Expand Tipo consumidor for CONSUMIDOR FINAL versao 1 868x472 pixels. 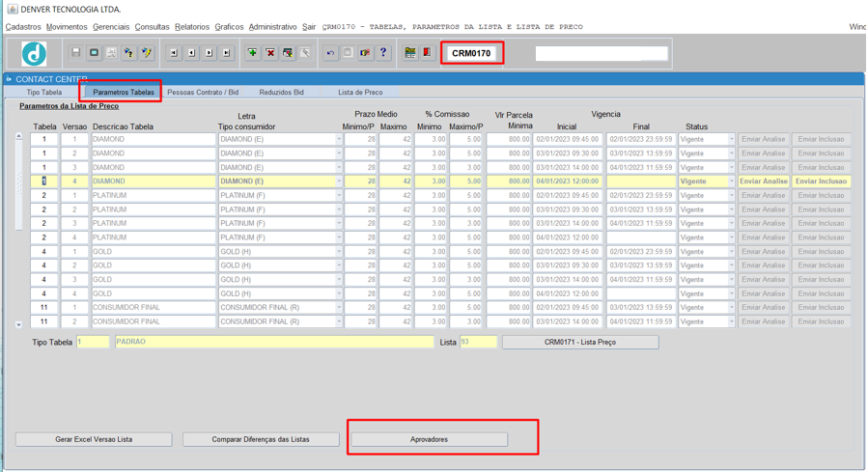[x=339, y=308]
